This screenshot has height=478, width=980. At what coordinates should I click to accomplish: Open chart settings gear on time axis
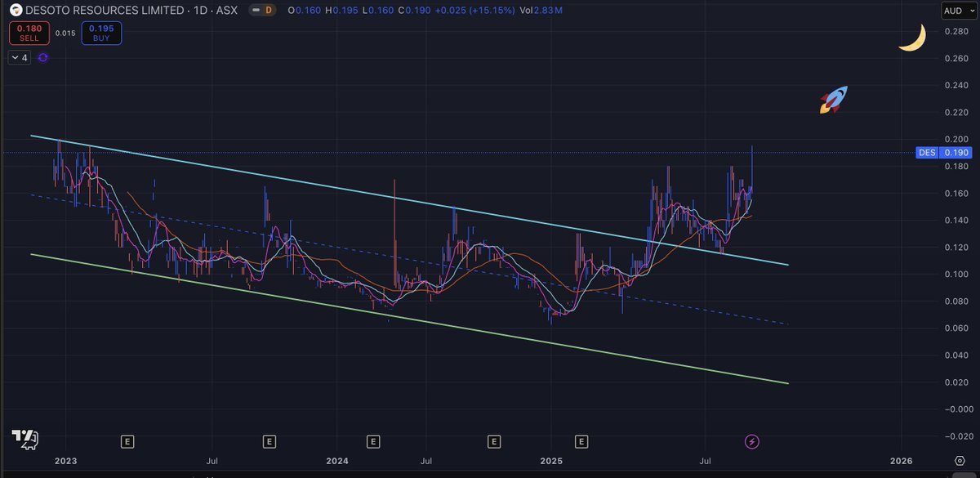[960, 461]
